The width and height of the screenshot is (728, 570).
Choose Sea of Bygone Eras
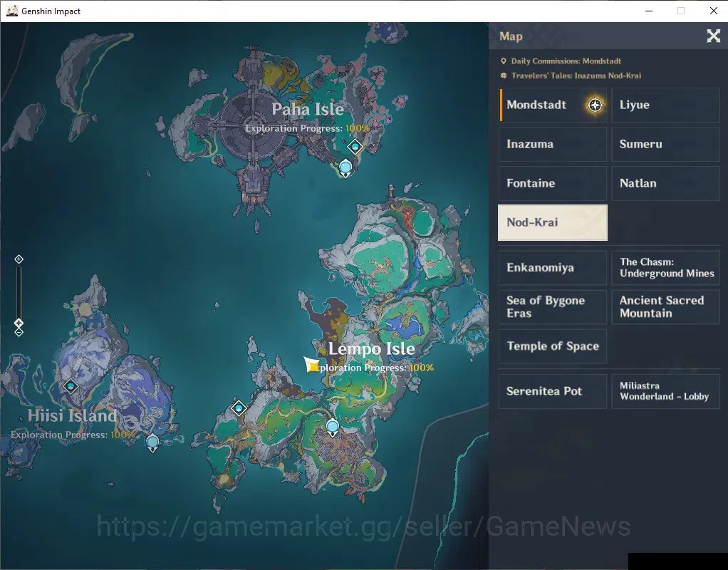(x=553, y=307)
